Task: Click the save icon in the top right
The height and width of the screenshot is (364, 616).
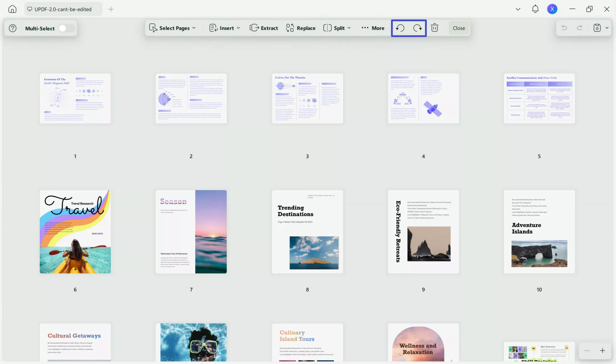Action: click(x=597, y=28)
